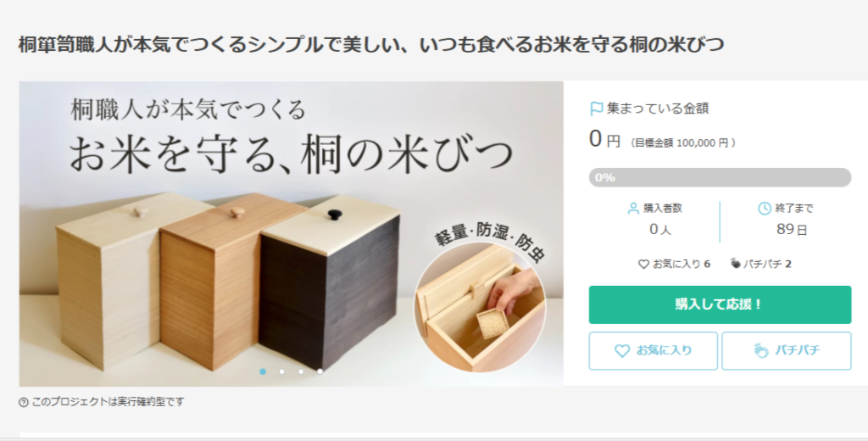Click the question mark icon beside 実行確約型
Image resolution: width=868 pixels, height=441 pixels.
point(24,402)
